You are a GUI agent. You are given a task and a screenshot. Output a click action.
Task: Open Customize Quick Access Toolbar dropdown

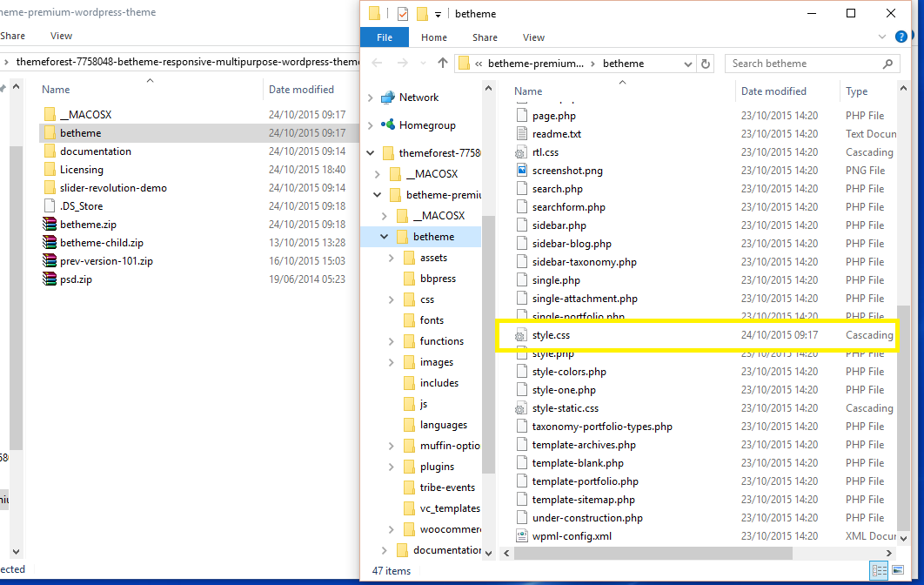coord(438,14)
